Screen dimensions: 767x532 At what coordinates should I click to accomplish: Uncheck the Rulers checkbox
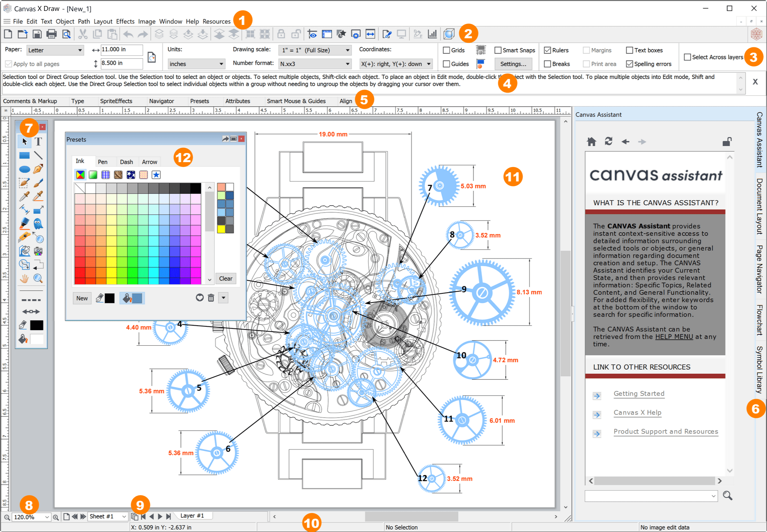pyautogui.click(x=547, y=50)
